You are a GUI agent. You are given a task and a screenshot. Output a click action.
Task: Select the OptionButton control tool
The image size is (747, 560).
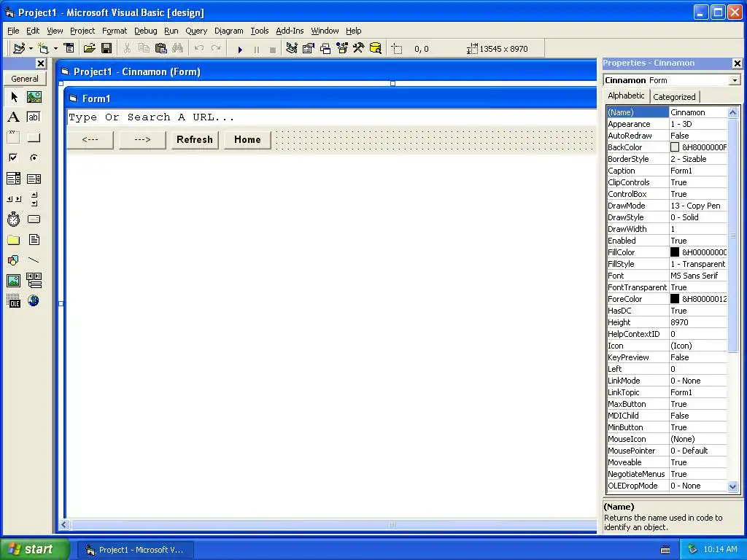34,157
